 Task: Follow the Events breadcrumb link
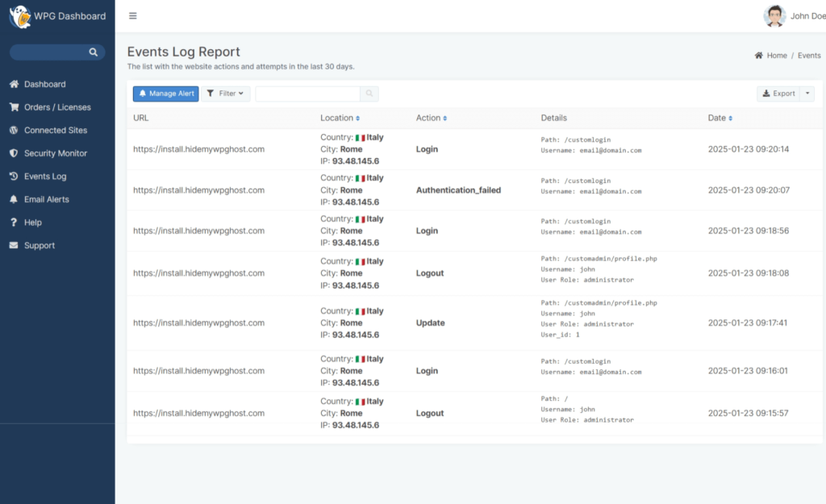click(809, 55)
